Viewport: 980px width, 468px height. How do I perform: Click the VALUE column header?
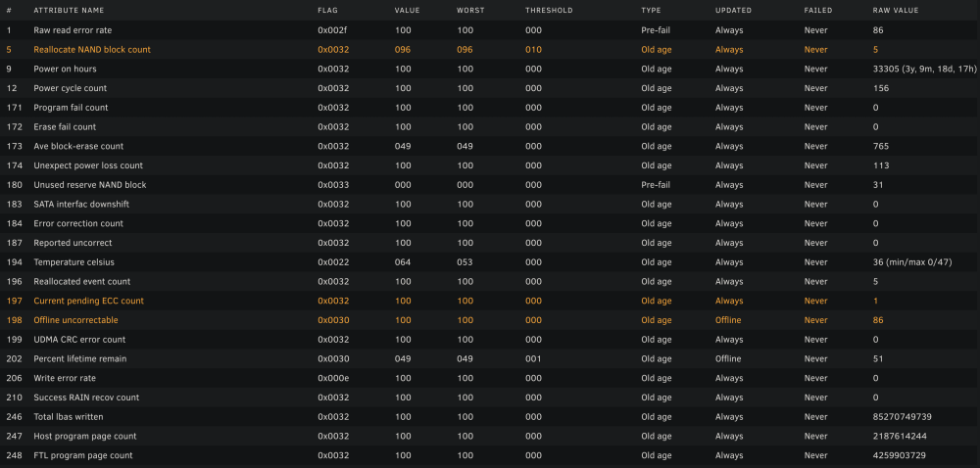(x=407, y=10)
